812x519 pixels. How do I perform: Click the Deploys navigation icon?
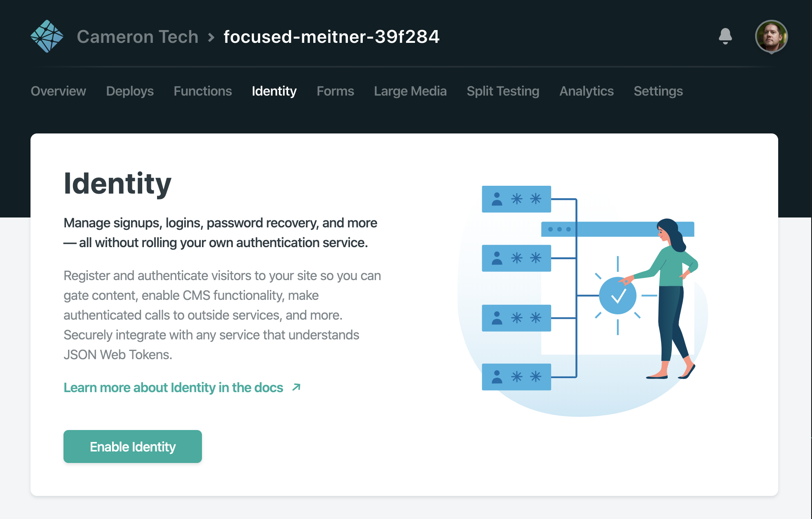(129, 91)
